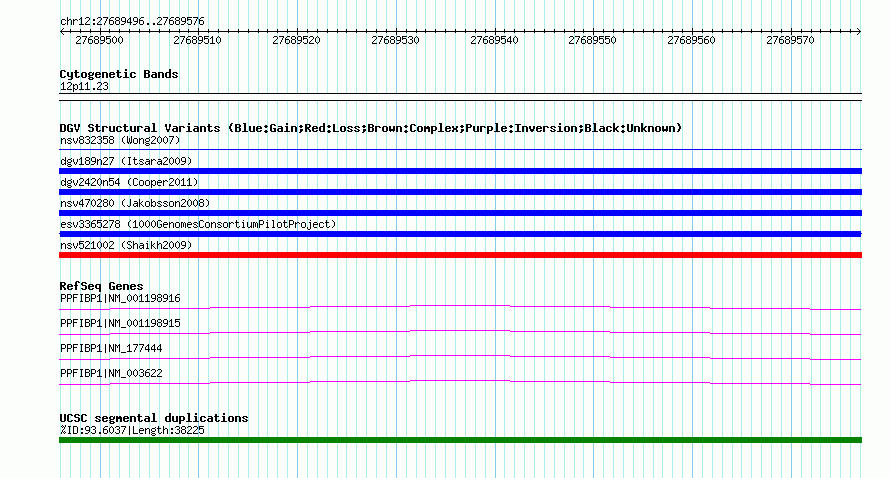
Task: Select the DGV Structural Variants track title
Action: (x=371, y=128)
